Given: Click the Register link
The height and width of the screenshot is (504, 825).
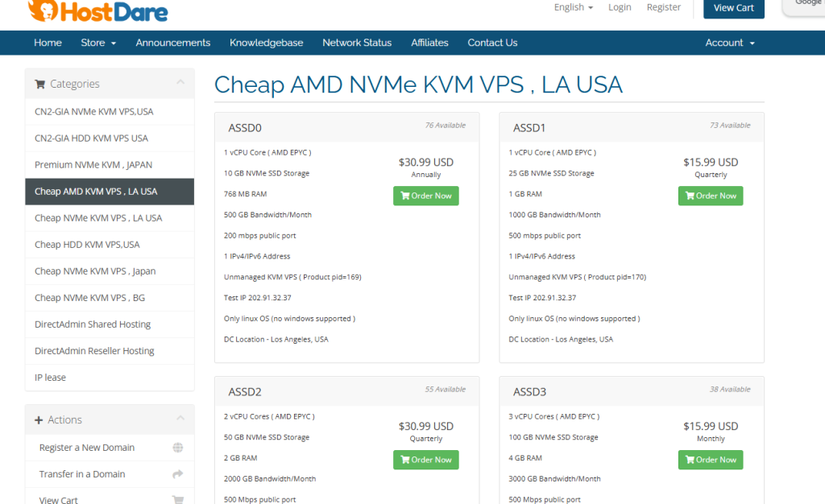Looking at the screenshot, I should [x=664, y=7].
